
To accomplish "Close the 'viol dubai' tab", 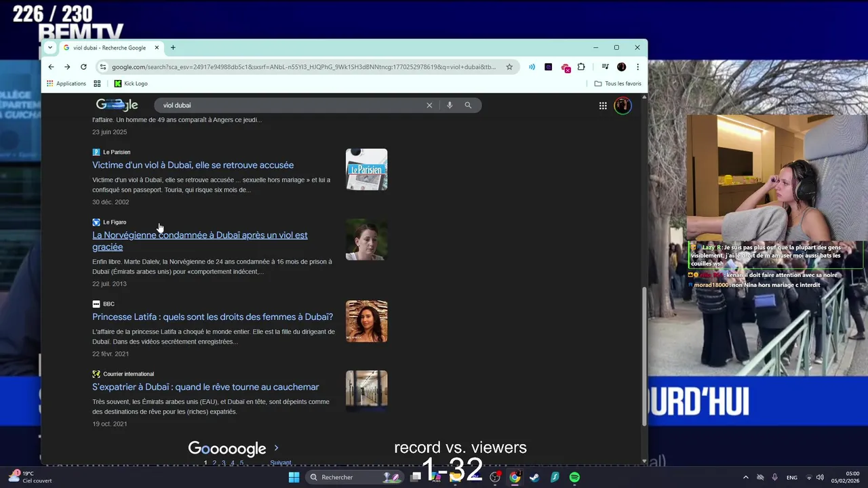I will [157, 47].
